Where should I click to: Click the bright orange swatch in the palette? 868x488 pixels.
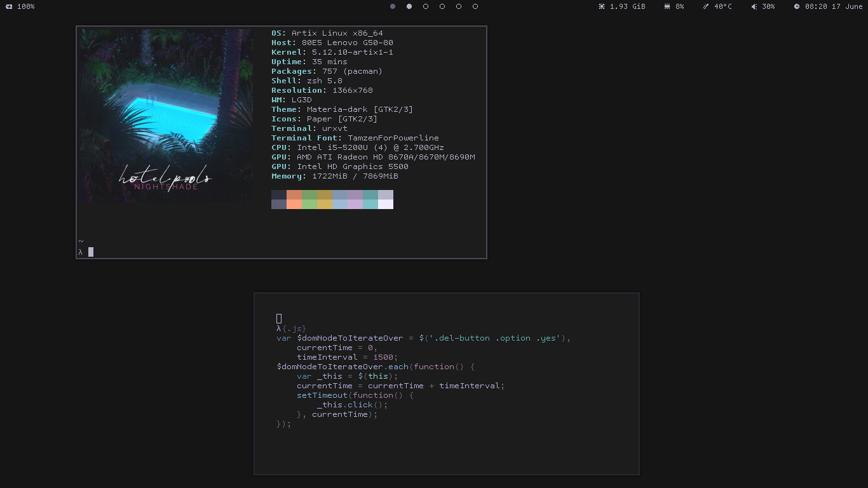click(294, 204)
